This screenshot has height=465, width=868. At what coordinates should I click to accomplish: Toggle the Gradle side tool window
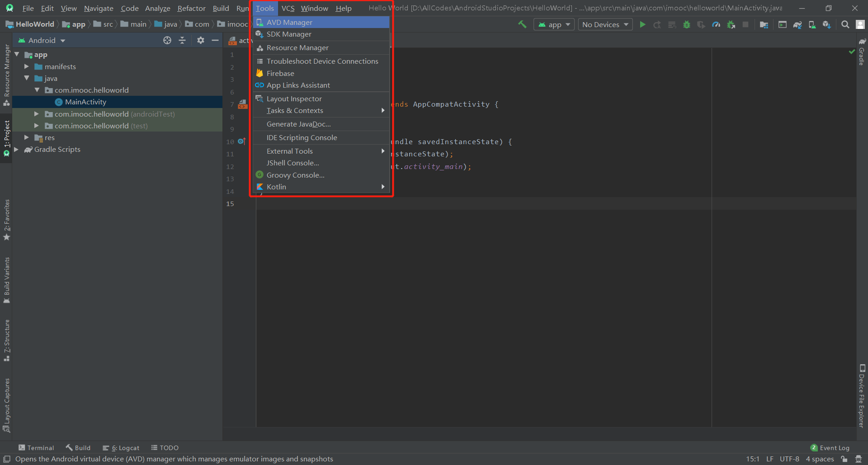tap(862, 52)
